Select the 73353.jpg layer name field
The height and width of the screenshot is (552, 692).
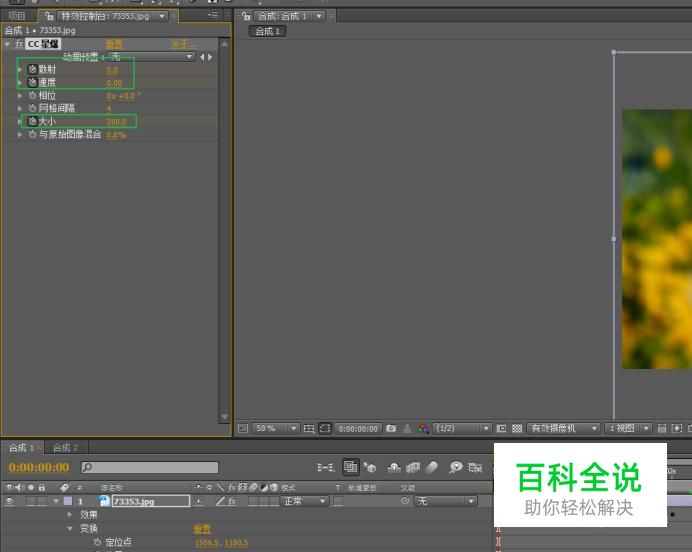(151, 501)
